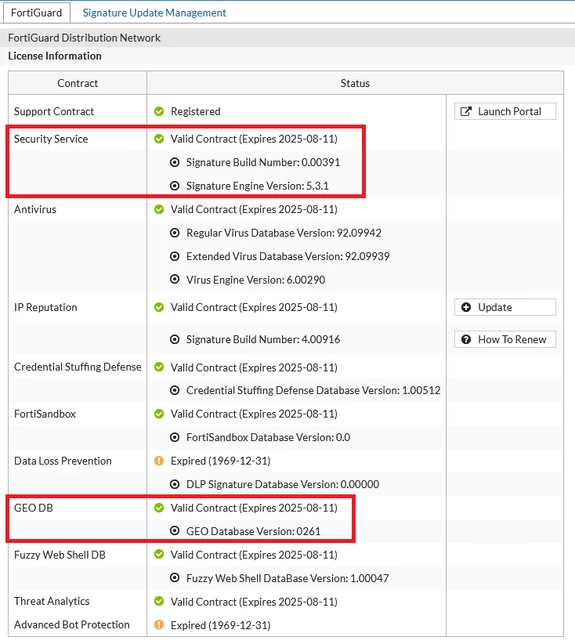
Task: Click bullet icon beside Virus Engine Version
Action: 175,279
